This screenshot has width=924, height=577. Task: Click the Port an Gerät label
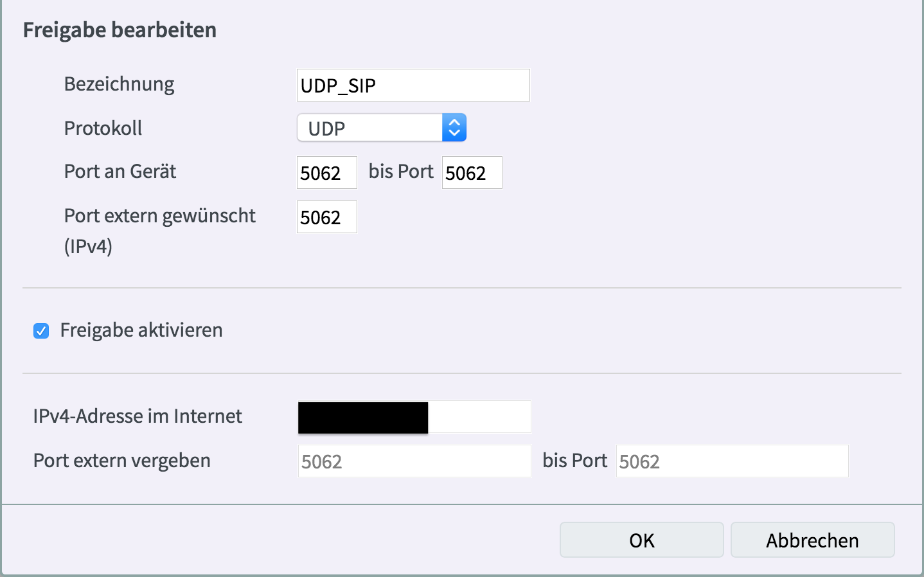tap(120, 172)
